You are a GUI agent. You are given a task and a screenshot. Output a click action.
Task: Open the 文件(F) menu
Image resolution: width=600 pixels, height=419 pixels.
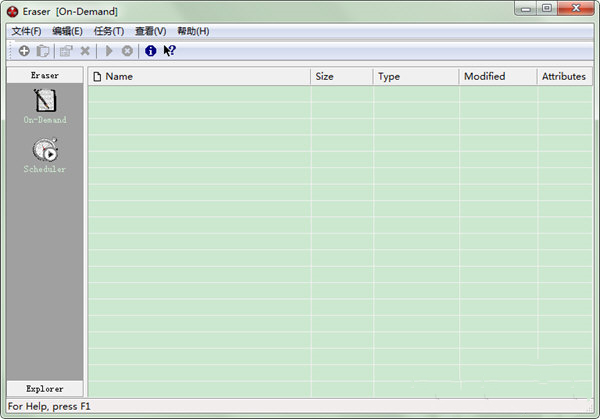coord(26,31)
